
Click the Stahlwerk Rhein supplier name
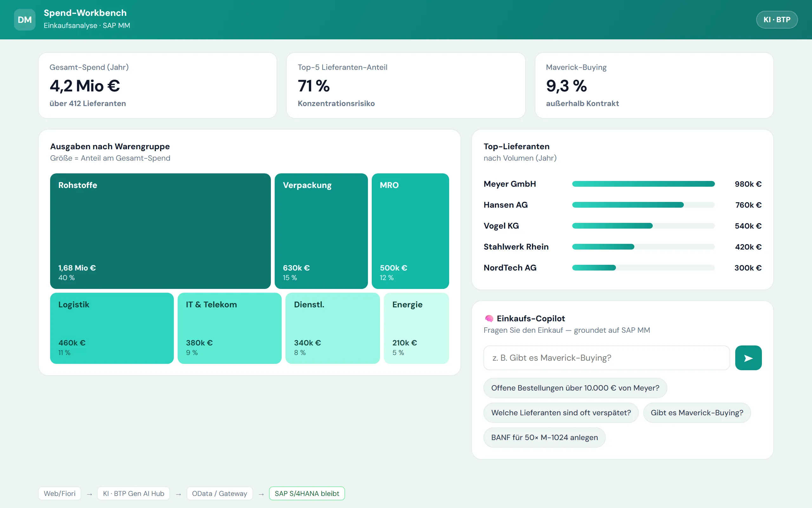pos(516,247)
